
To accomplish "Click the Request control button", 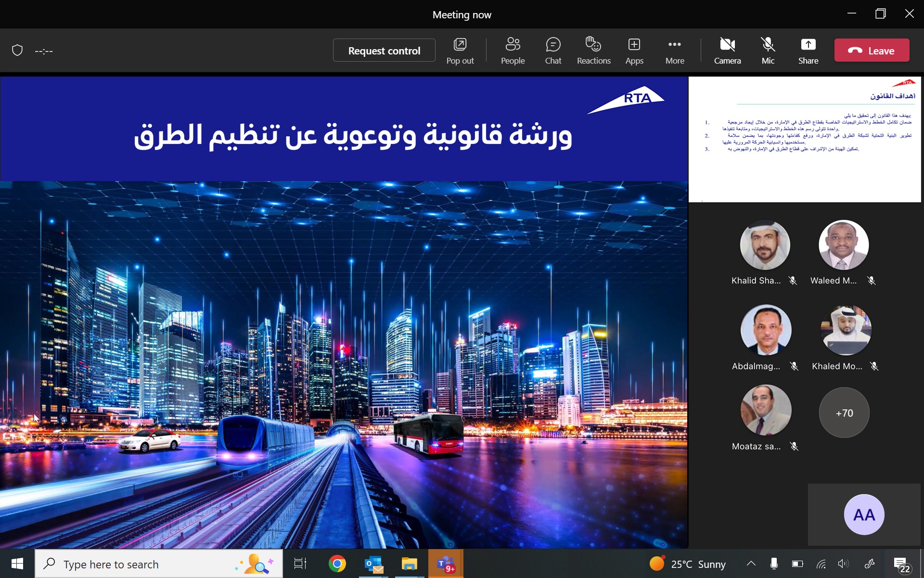I will click(x=384, y=51).
